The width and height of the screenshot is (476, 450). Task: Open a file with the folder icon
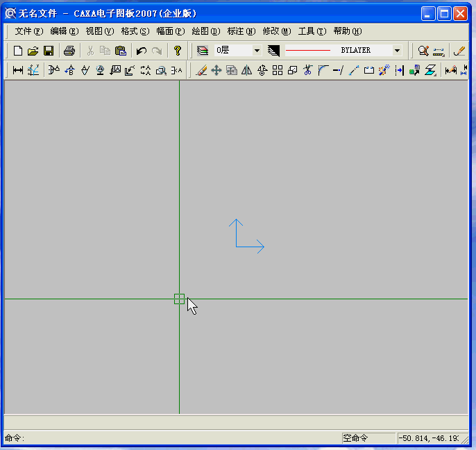tap(33, 51)
